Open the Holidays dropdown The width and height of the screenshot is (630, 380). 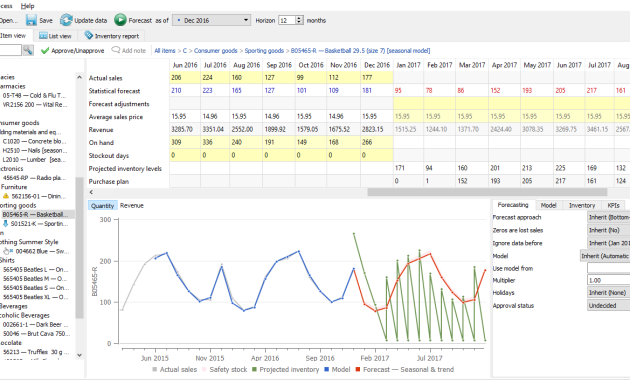tap(608, 292)
